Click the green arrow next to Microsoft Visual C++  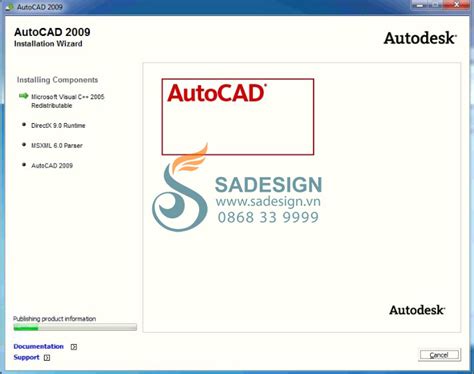point(23,96)
